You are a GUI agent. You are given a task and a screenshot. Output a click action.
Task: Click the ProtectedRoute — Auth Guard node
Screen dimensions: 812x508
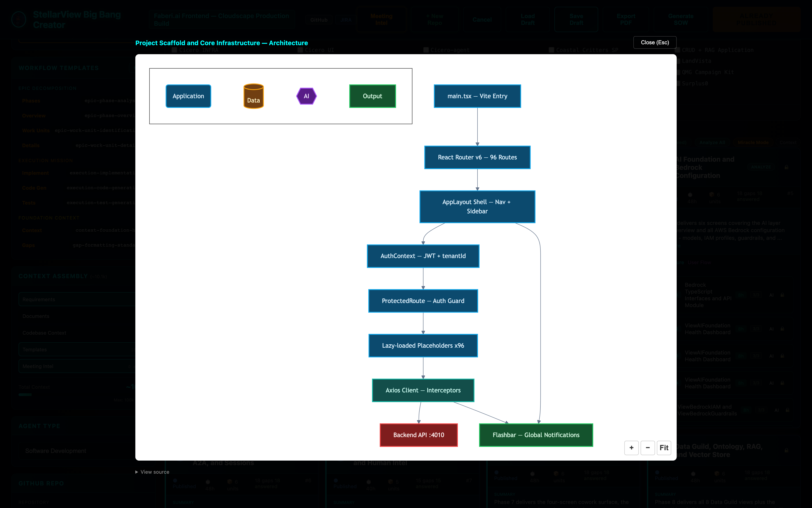(x=423, y=301)
